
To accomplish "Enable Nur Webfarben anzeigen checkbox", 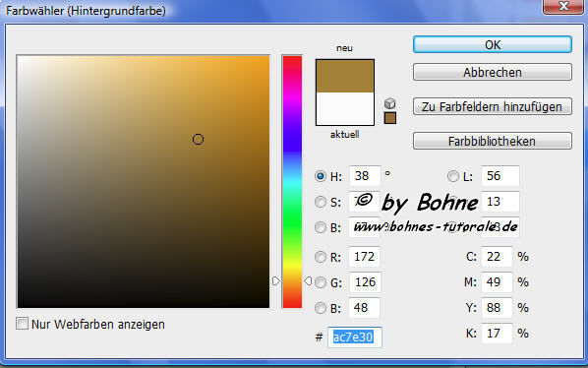I will click(x=23, y=324).
